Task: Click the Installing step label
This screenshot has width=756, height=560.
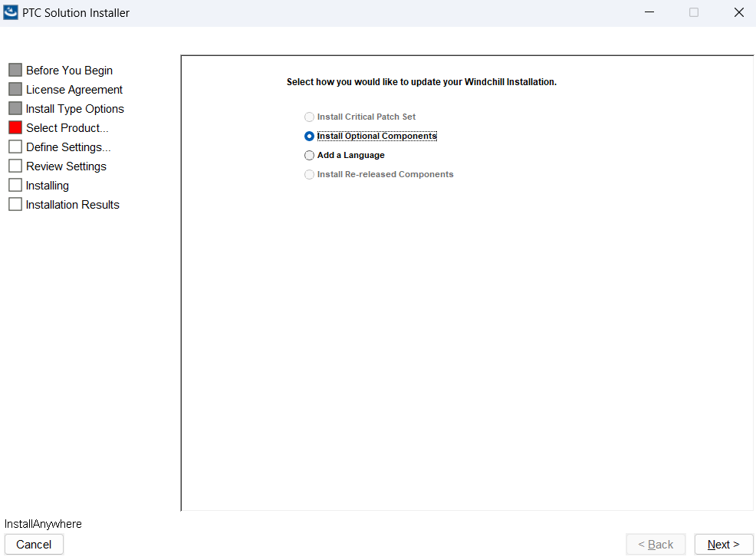Action: (x=48, y=186)
